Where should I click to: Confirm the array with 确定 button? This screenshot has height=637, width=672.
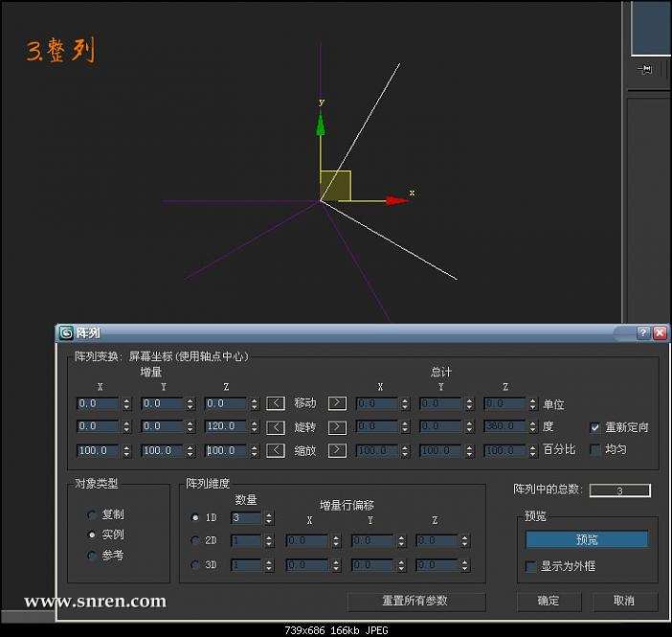click(549, 602)
